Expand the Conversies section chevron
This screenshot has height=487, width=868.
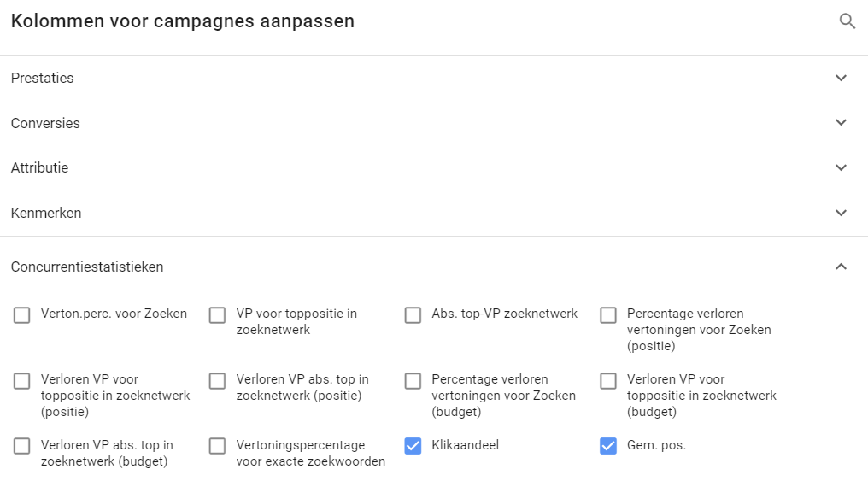(841, 123)
